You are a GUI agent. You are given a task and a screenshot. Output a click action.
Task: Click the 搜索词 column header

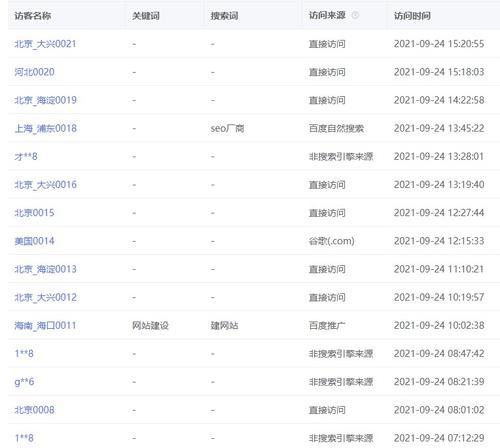coord(224,16)
